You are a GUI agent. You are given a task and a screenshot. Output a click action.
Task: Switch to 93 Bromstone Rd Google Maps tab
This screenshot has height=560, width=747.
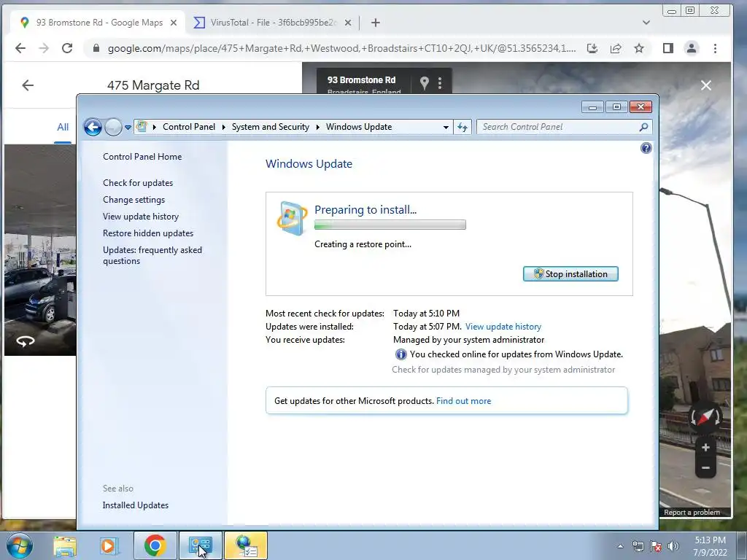[99, 23]
